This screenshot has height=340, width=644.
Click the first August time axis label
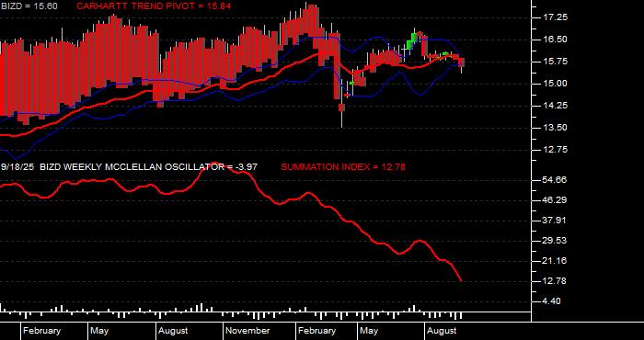coord(173,331)
